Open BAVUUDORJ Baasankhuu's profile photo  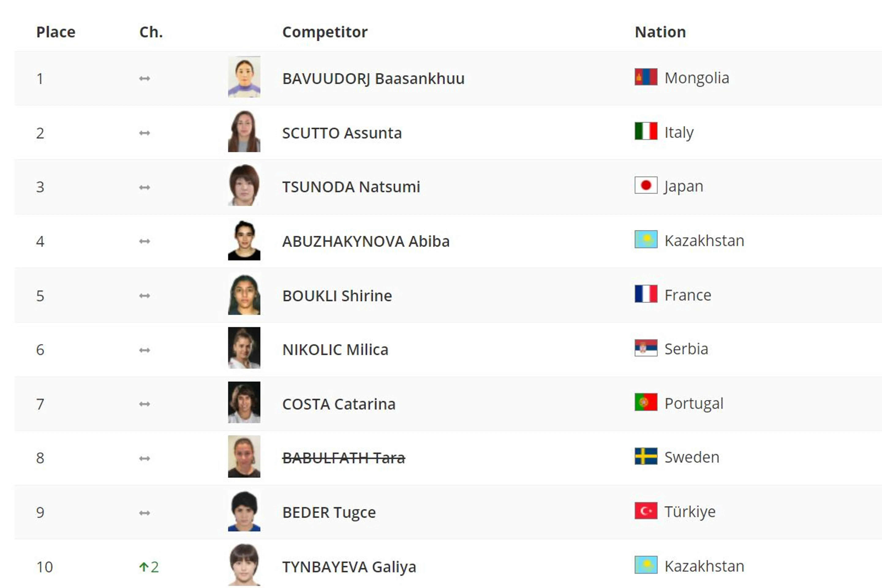244,77
